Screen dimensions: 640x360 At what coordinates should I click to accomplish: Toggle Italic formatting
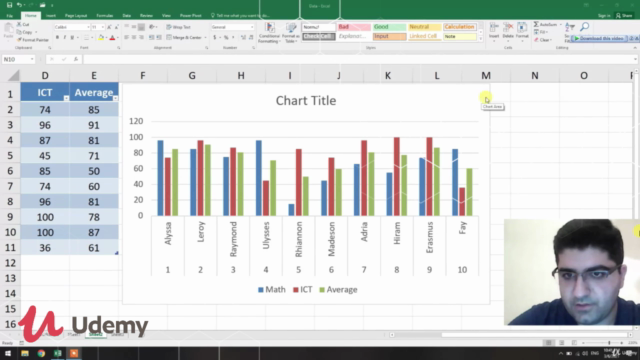(x=64, y=38)
